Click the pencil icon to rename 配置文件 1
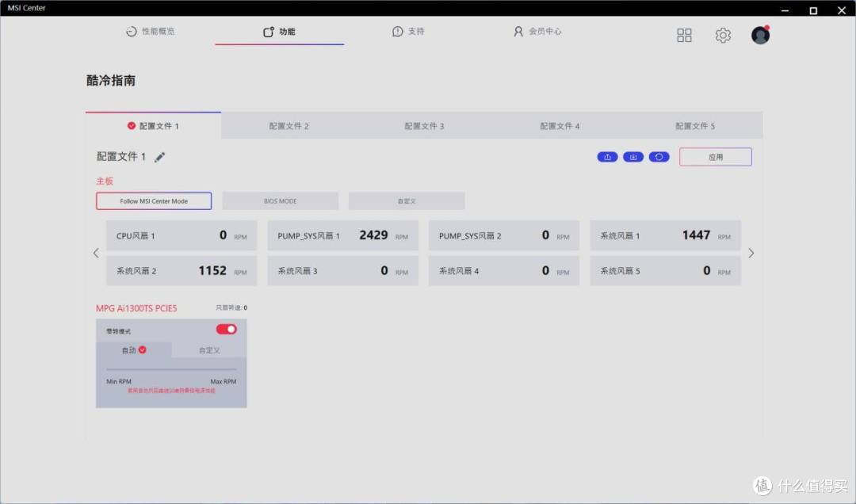This screenshot has height=504, width=856. [x=159, y=157]
